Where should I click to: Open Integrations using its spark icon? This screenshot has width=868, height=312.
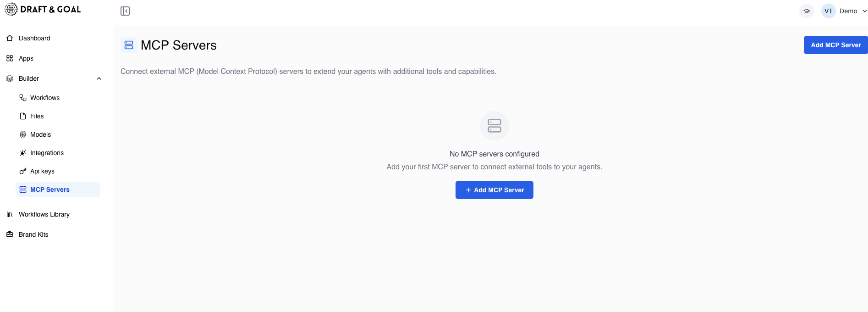pyautogui.click(x=22, y=153)
